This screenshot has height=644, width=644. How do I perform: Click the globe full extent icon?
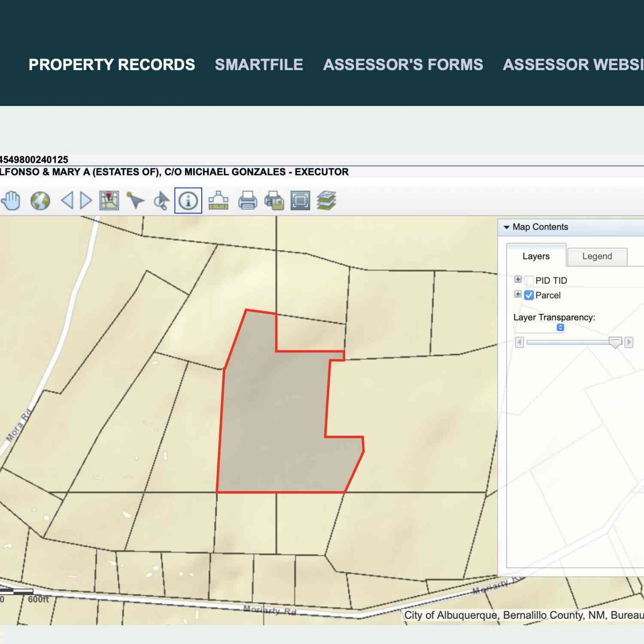[x=40, y=201]
